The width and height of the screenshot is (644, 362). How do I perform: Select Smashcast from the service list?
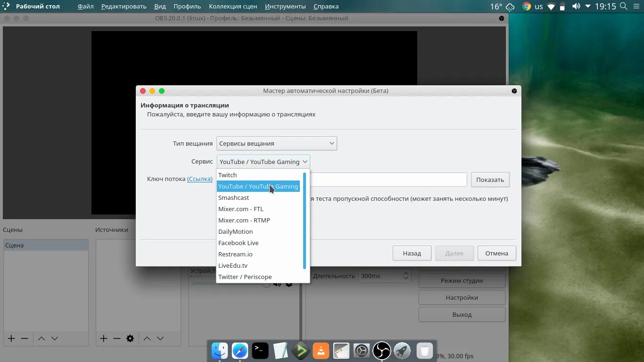(258, 197)
